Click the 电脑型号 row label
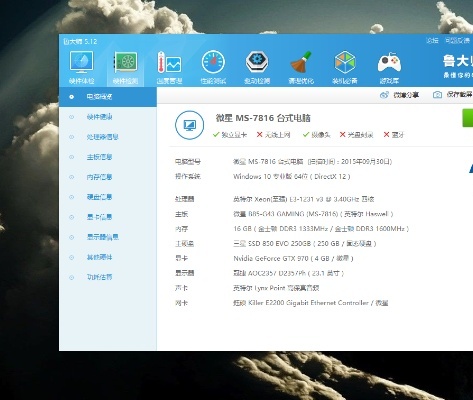Screen dimensions: 473x400 [188, 162]
